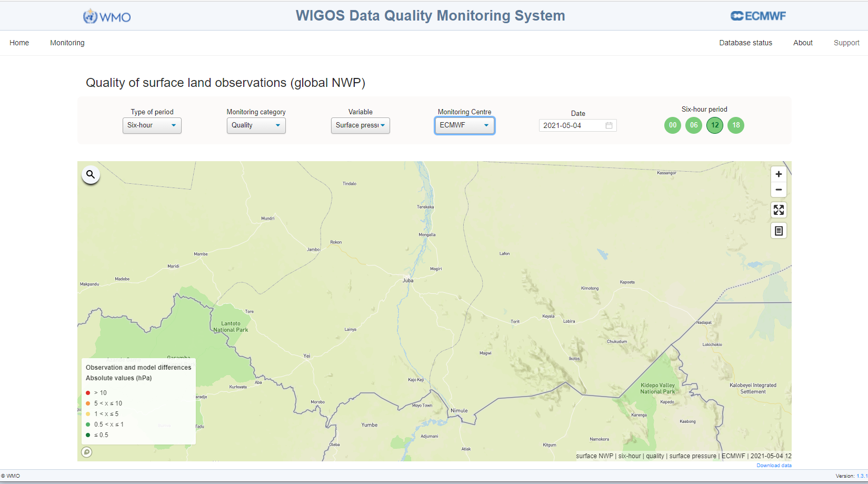Image resolution: width=868 pixels, height=484 pixels.
Task: Click the '© WMO' footer text
Action: click(11, 476)
